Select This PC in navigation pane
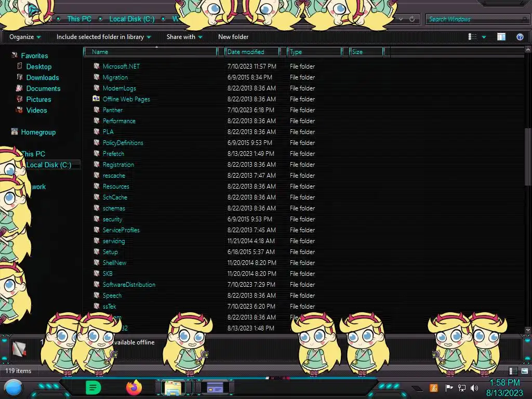The width and height of the screenshot is (532, 399). [33, 154]
